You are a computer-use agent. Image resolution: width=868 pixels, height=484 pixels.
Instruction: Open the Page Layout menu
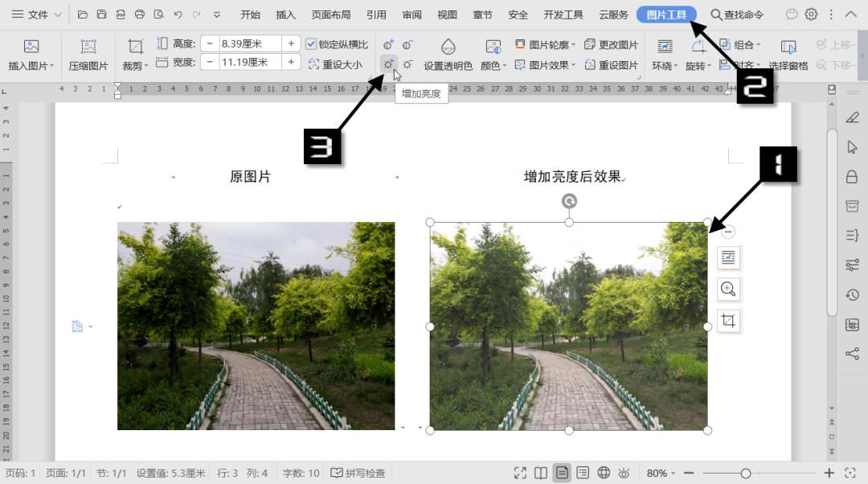[x=332, y=14]
